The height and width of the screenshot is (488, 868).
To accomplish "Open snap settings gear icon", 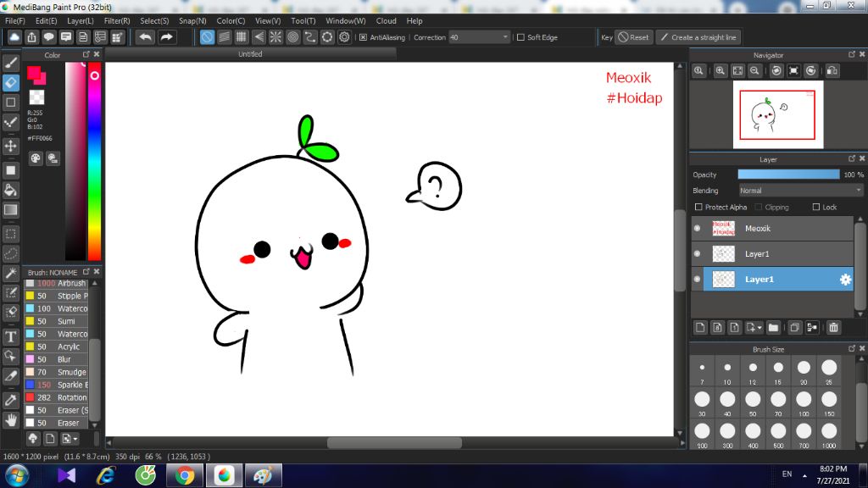I will coord(344,37).
